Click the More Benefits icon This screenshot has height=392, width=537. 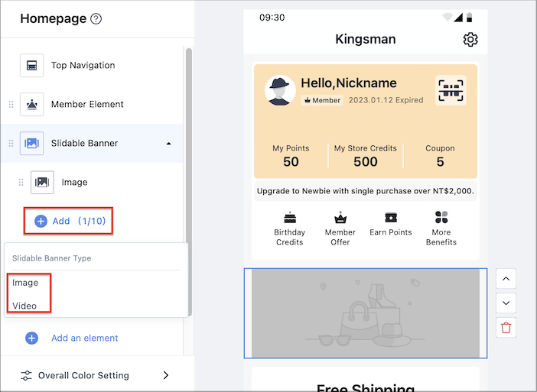[441, 217]
